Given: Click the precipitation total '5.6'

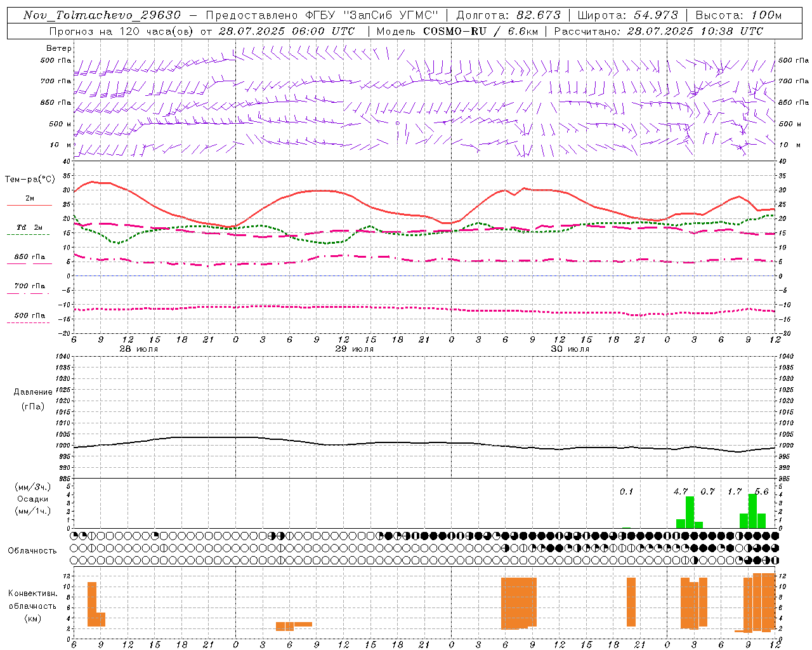Looking at the screenshot, I should click(x=761, y=491).
